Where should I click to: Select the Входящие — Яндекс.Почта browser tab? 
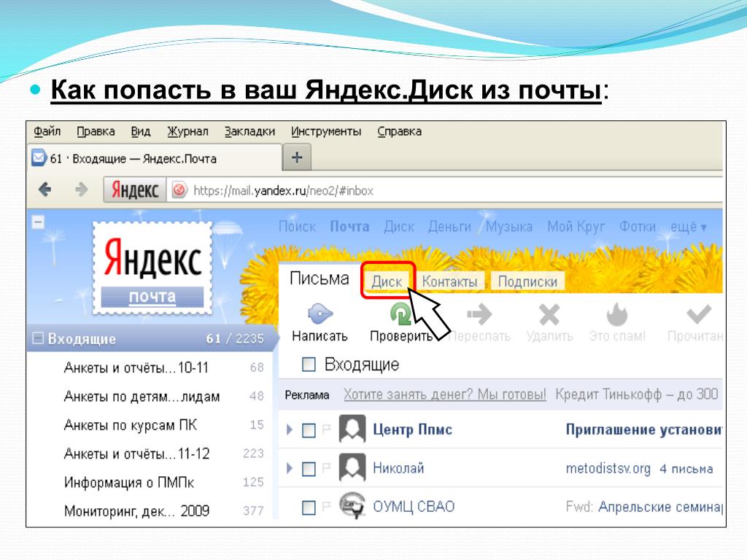point(155,158)
